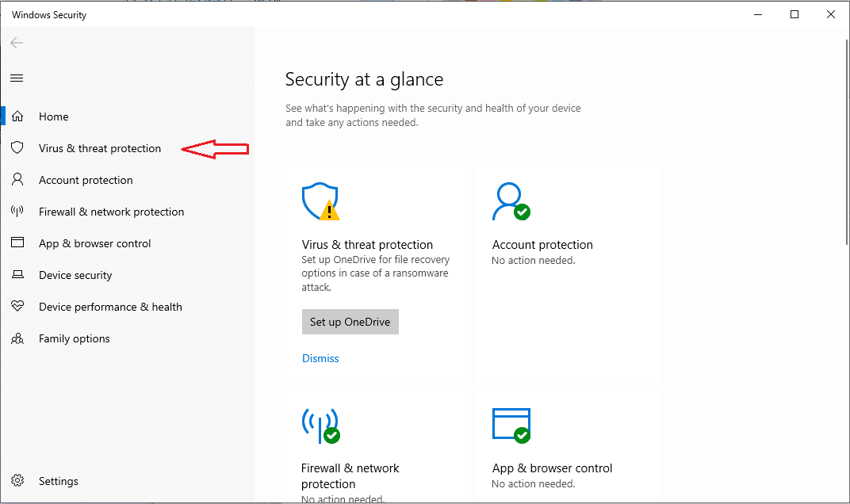Go to Firewall & network protection sidebar item
The height and width of the screenshot is (504, 850).
click(111, 212)
